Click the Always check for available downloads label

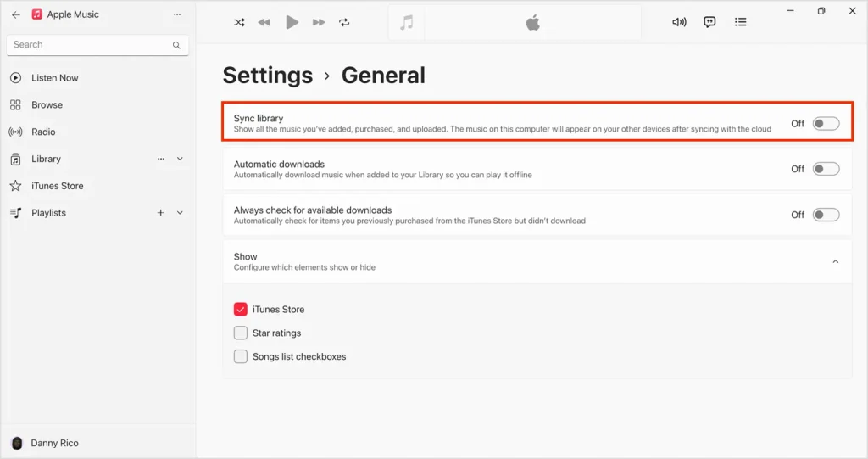point(313,210)
